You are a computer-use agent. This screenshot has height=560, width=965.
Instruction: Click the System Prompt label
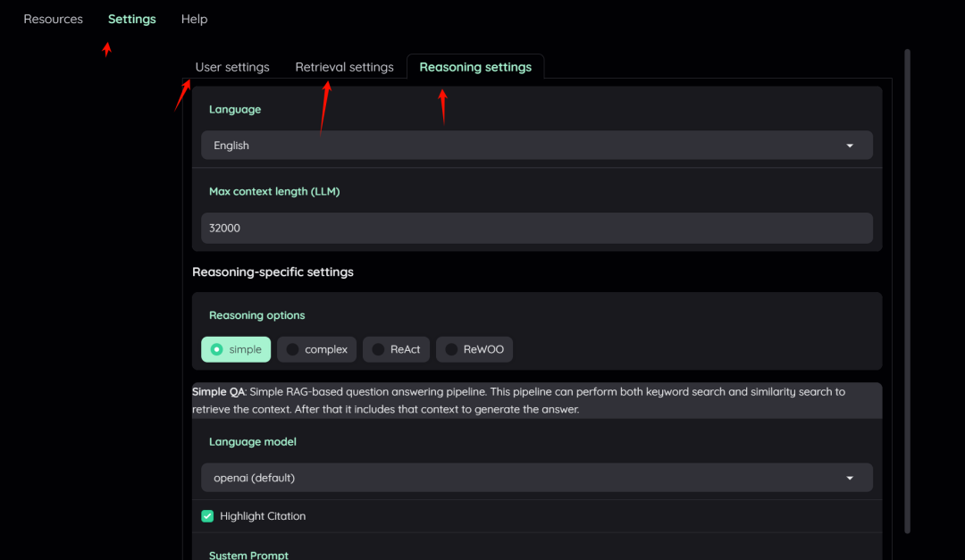coord(248,554)
